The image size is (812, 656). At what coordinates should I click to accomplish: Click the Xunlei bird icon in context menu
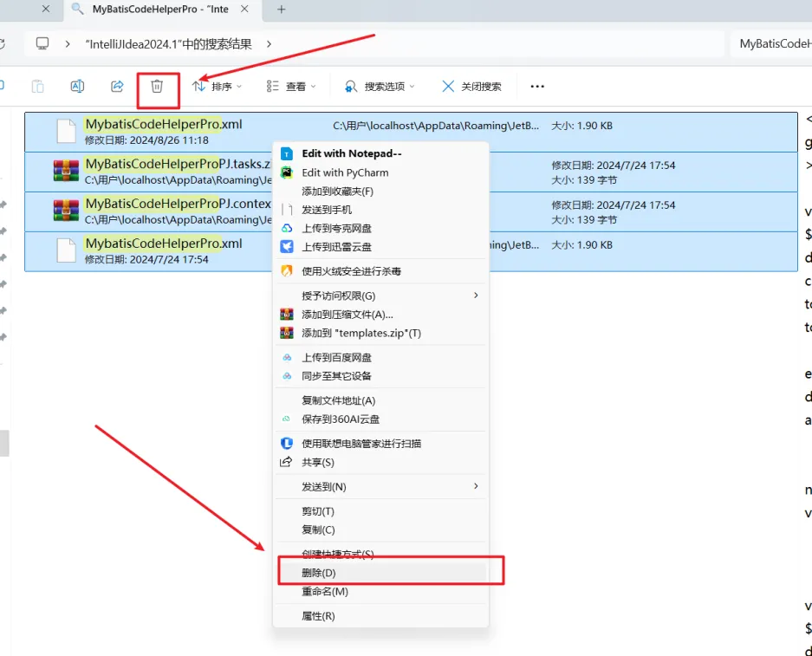click(x=286, y=247)
